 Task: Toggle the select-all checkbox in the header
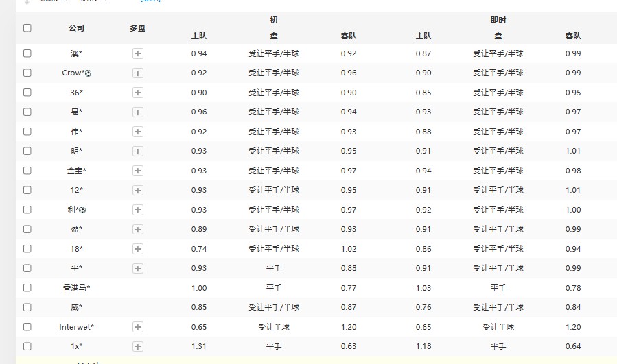pos(27,28)
